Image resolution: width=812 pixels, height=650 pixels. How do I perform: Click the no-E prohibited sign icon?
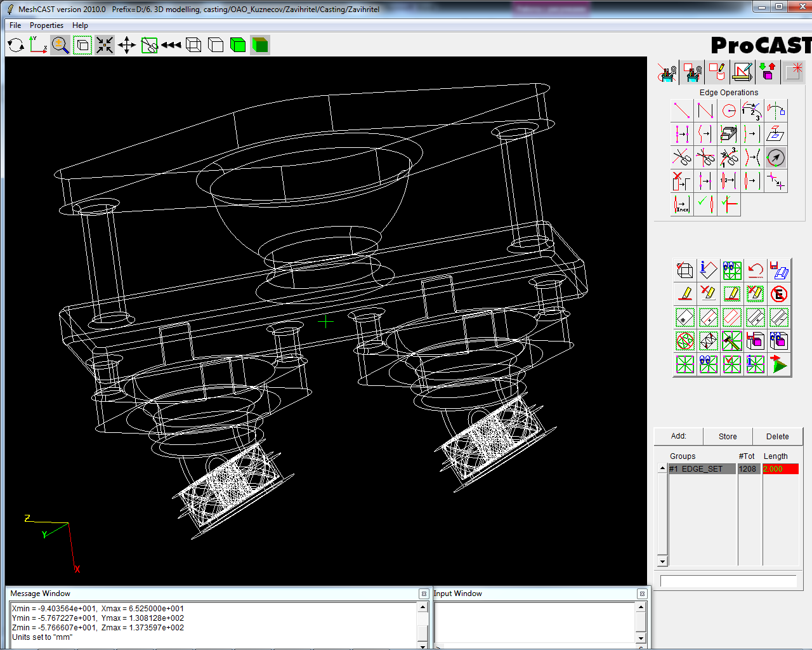779,294
